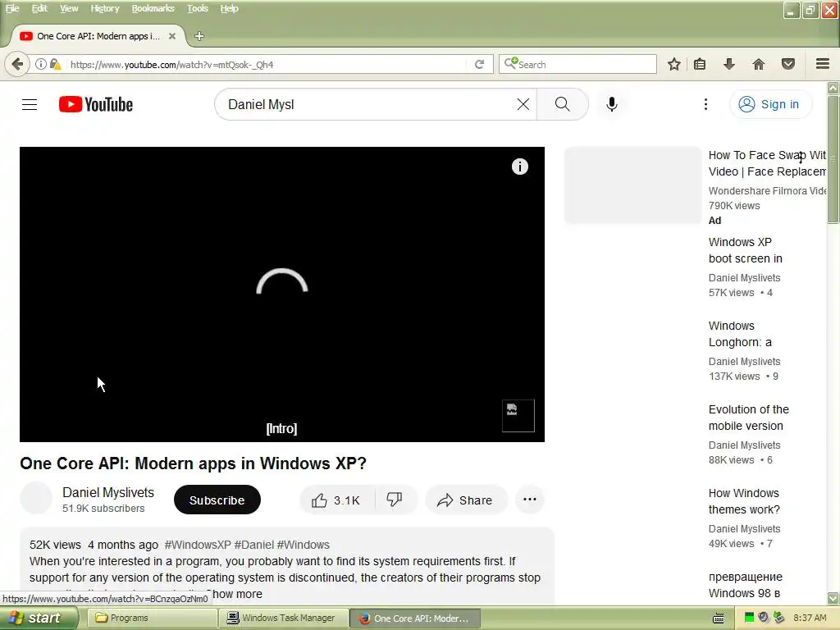Viewport: 840px width, 630px height.
Task: Show video info card icon
Action: 519,167
